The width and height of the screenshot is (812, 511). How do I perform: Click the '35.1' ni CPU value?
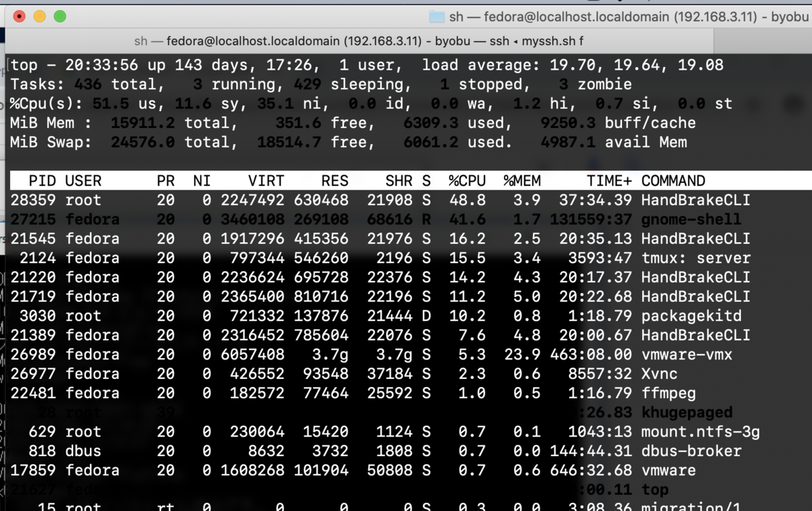coord(276,104)
